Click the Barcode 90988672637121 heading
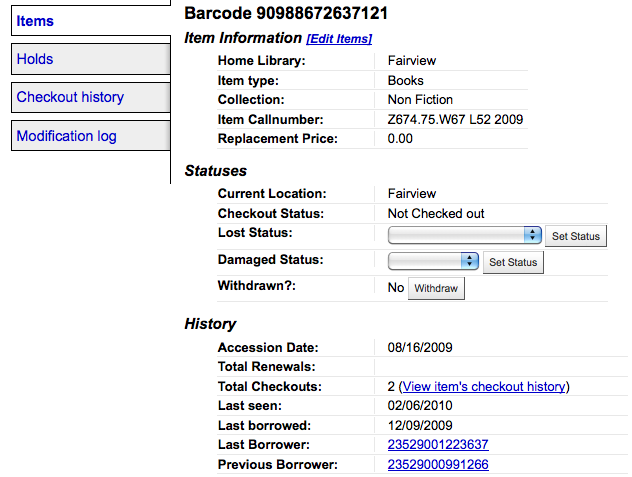 [x=287, y=14]
